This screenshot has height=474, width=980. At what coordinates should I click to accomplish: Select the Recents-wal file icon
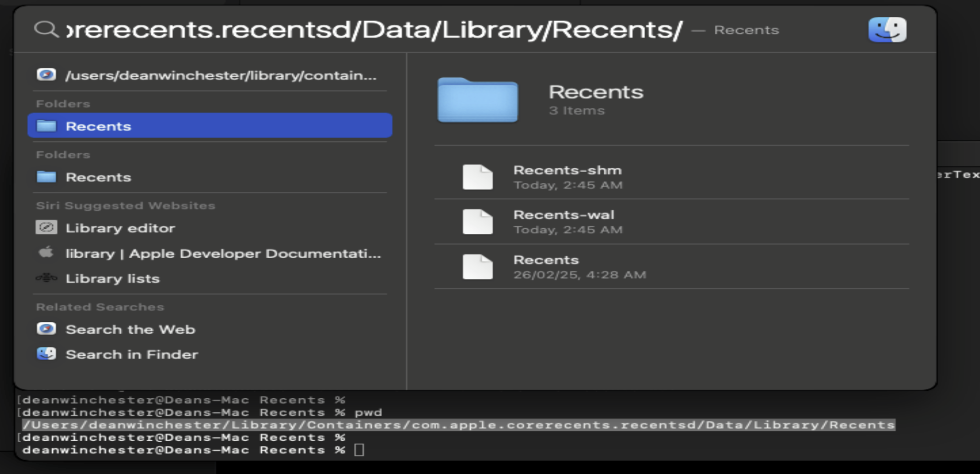click(x=477, y=221)
